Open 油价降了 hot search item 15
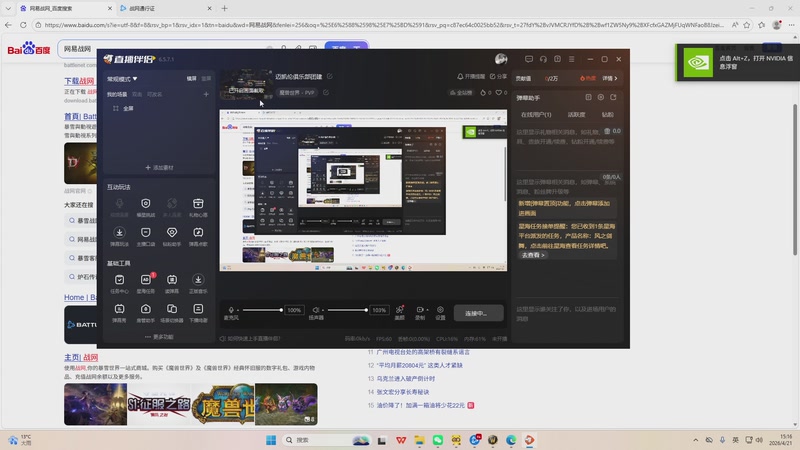800x450 pixels. click(x=420, y=406)
